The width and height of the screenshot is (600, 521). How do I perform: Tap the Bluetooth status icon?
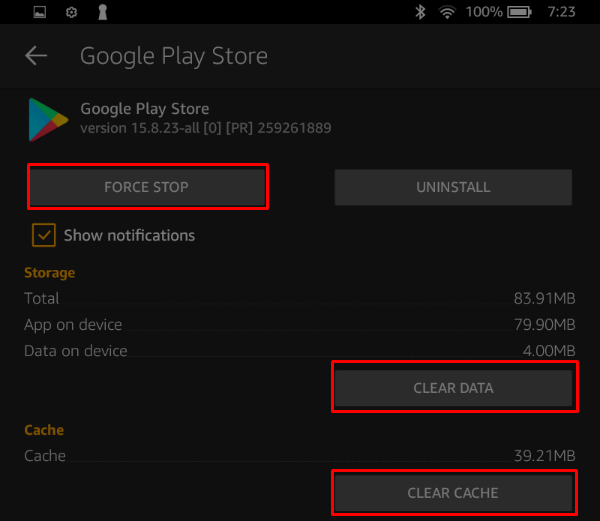pyautogui.click(x=420, y=12)
